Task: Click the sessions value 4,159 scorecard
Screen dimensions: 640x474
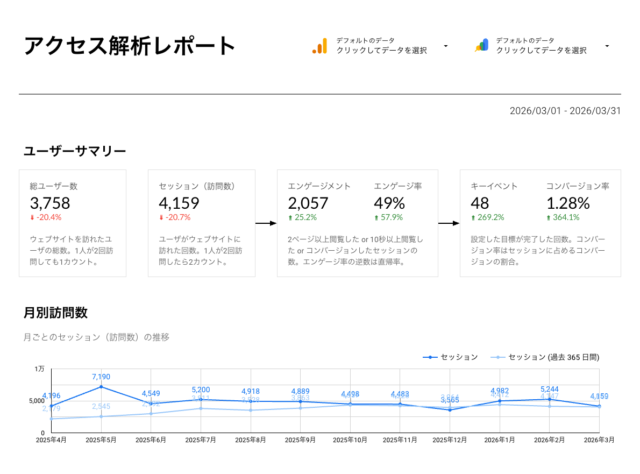Action: tap(179, 203)
